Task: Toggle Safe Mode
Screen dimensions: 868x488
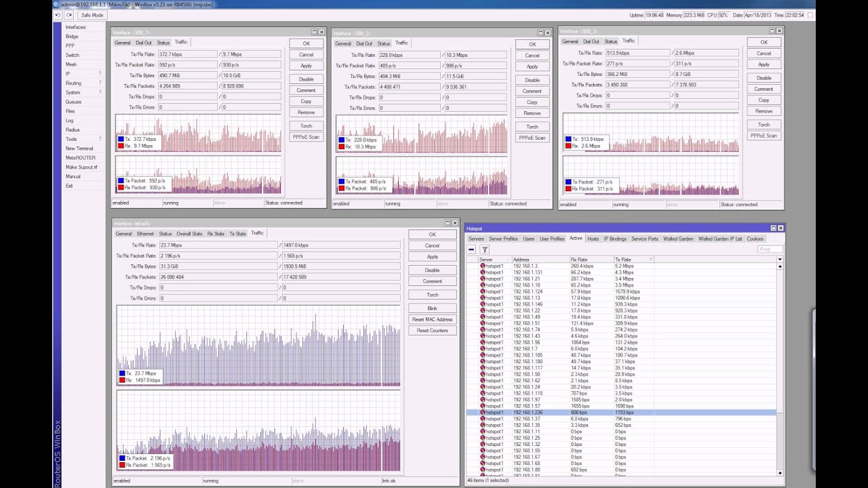Action: (92, 15)
